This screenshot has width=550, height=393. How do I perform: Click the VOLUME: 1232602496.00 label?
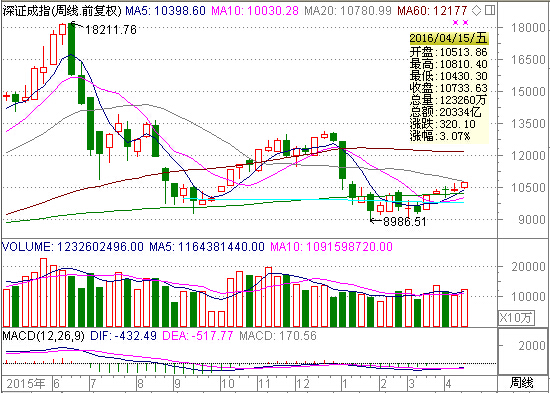[x=73, y=247]
